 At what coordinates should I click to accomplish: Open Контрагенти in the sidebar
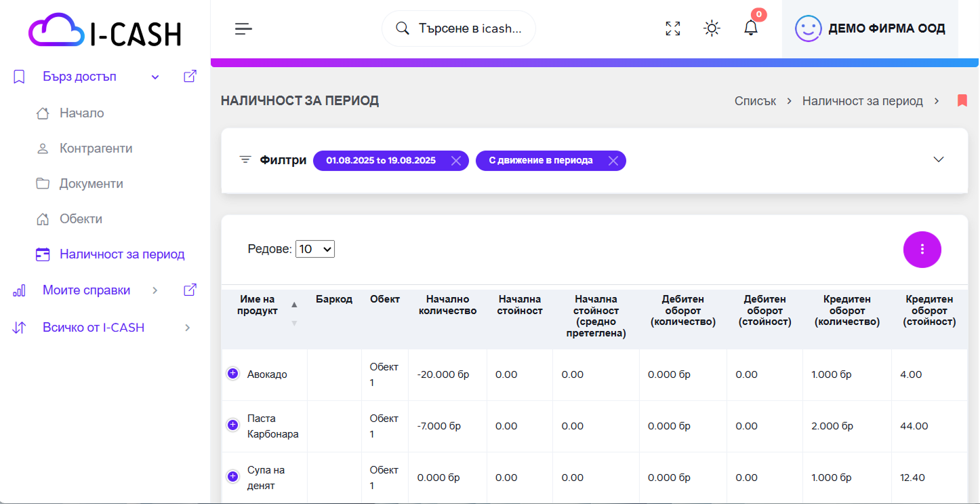[96, 149]
